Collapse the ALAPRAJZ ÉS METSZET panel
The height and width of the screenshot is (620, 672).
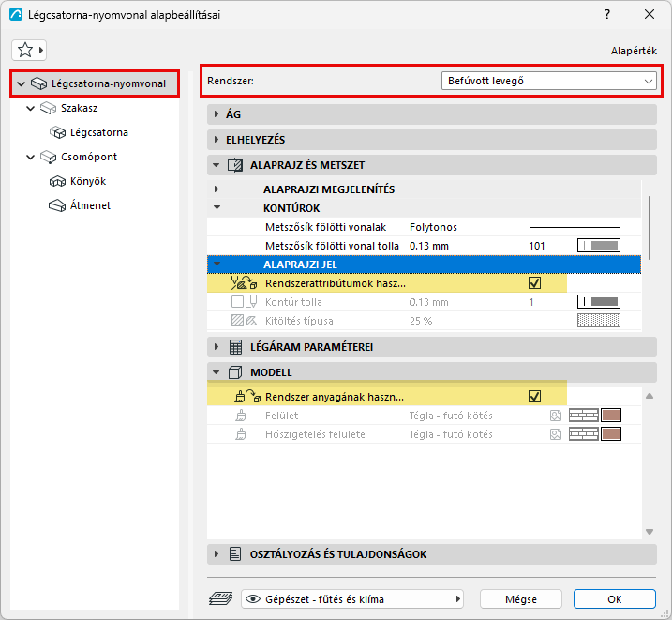[x=217, y=165]
